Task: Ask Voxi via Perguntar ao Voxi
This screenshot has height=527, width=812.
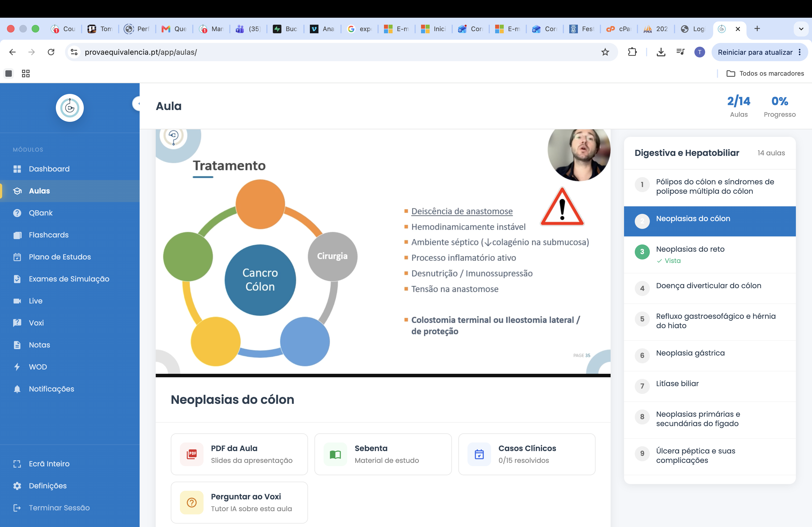Action: click(x=239, y=503)
